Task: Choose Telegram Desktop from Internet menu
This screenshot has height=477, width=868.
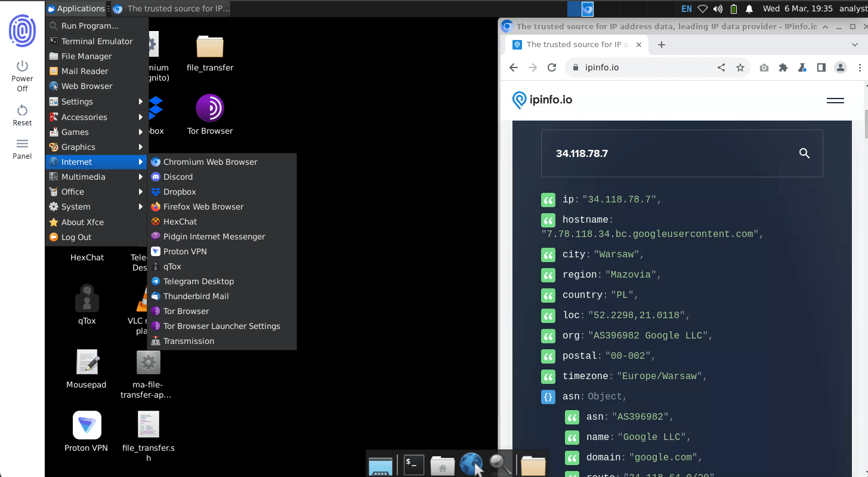Action: 198,281
